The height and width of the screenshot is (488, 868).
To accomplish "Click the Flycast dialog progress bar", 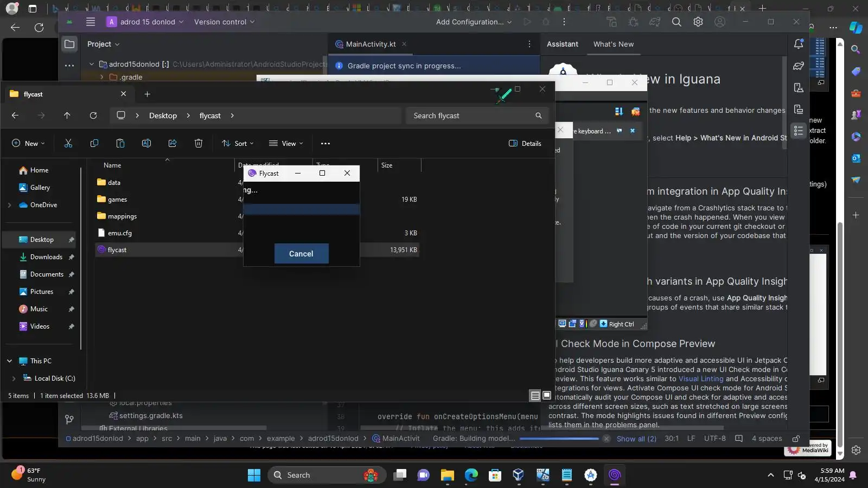I will click(x=302, y=209).
